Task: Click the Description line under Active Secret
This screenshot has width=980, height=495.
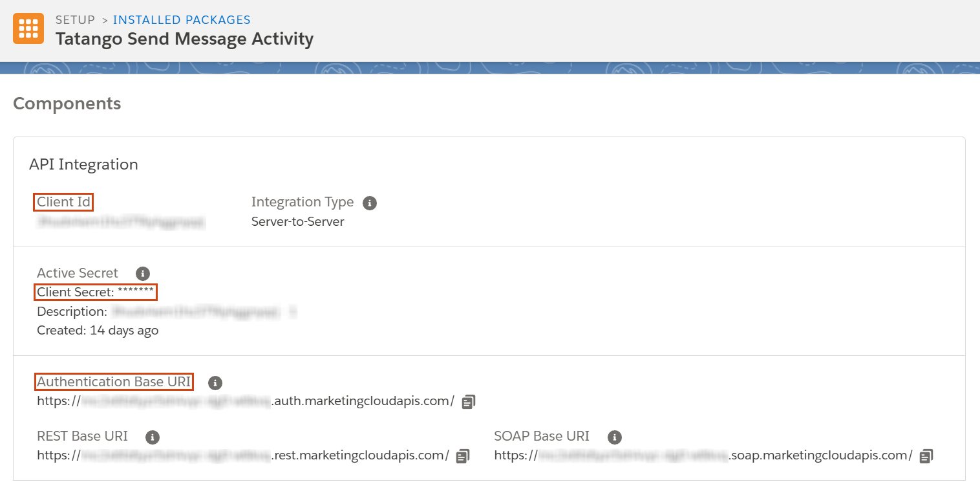Action: coord(167,312)
